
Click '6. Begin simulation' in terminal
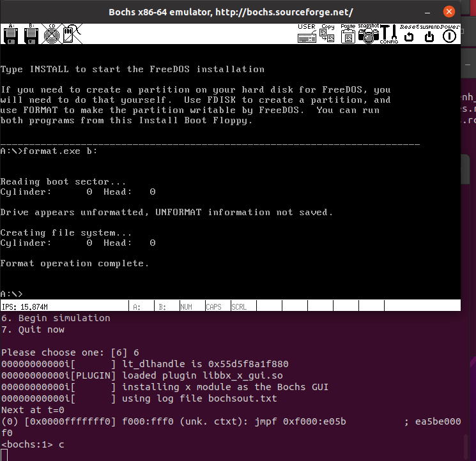tap(56, 318)
